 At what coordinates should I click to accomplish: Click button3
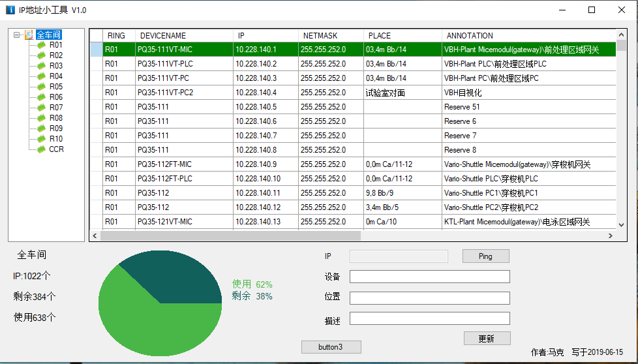click(x=331, y=347)
